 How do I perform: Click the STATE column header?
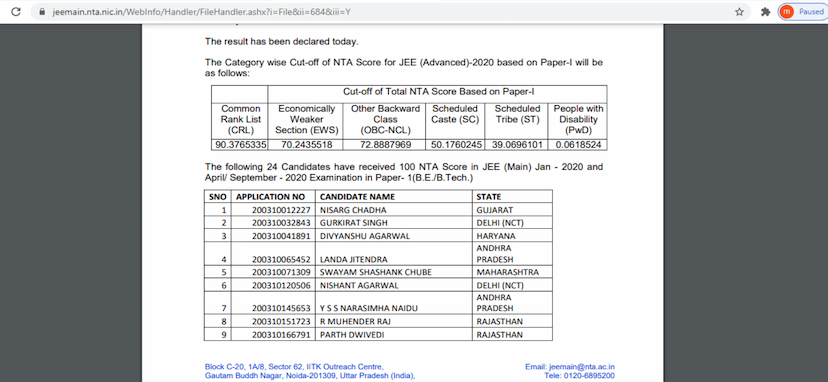tap(488, 197)
